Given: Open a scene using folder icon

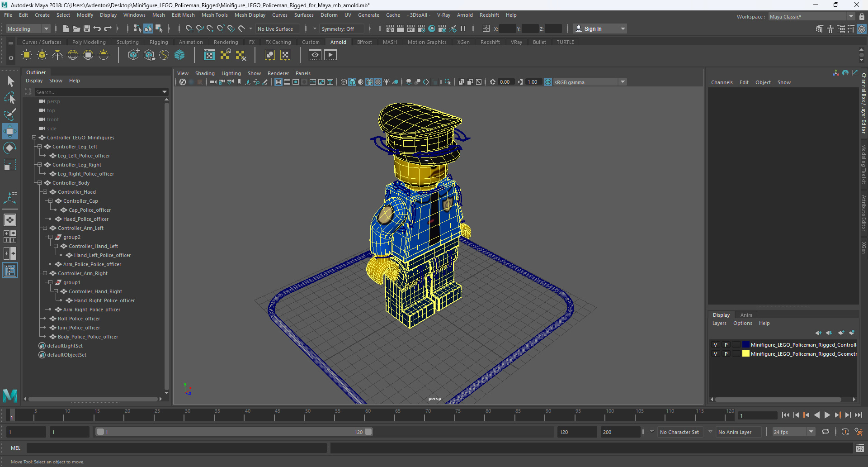Looking at the screenshot, I should coord(76,29).
